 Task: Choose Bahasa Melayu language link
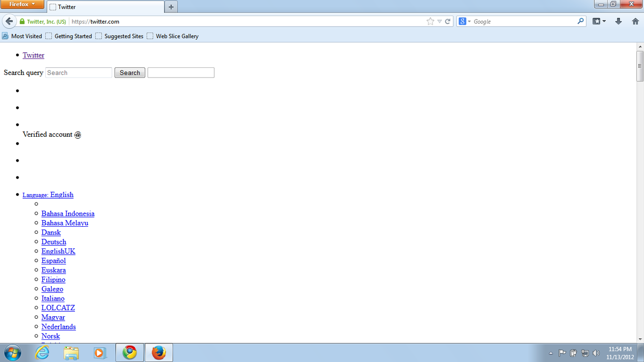pyautogui.click(x=65, y=223)
